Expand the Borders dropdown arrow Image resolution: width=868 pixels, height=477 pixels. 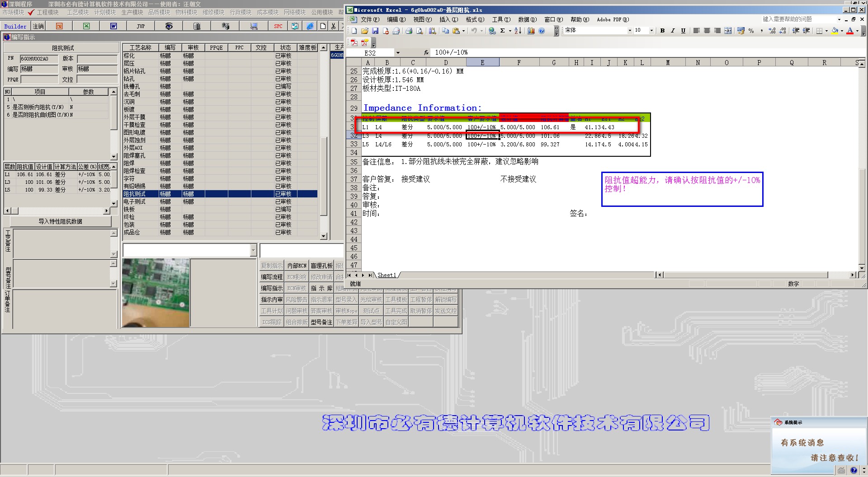826,31
